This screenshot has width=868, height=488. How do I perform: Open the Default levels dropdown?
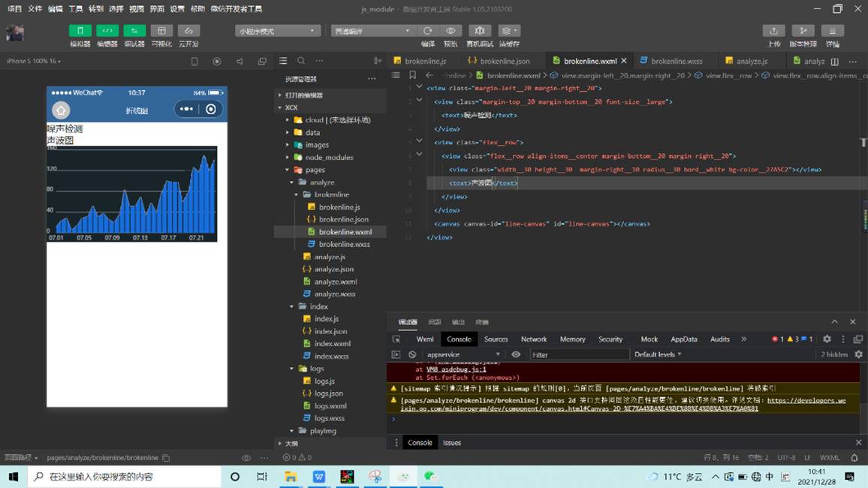[x=658, y=354]
